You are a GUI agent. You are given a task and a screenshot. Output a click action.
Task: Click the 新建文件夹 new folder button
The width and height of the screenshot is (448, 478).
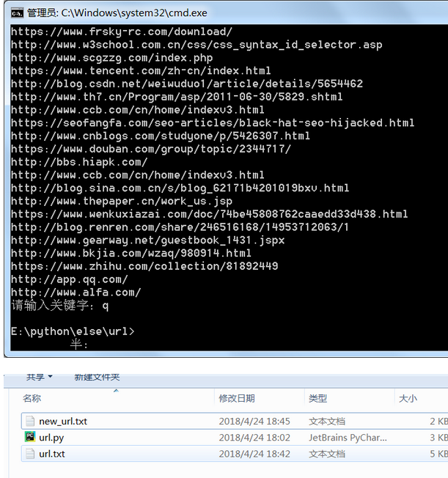click(97, 377)
